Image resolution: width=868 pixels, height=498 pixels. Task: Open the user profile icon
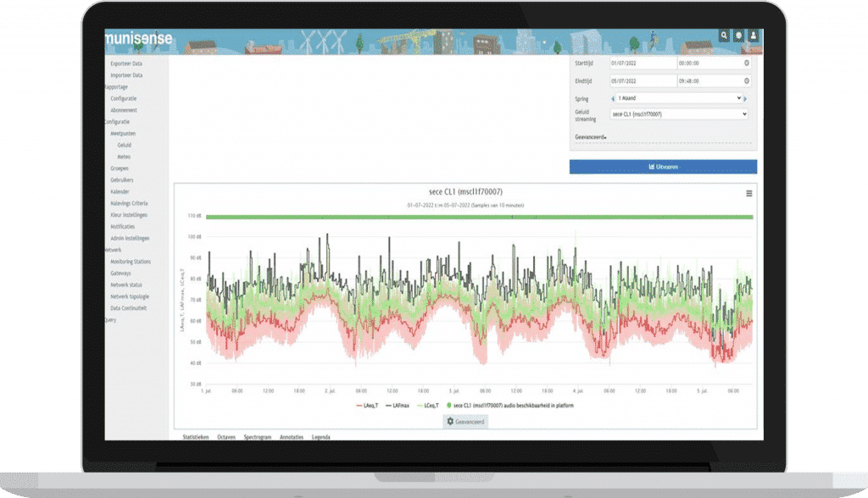pyautogui.click(x=752, y=36)
